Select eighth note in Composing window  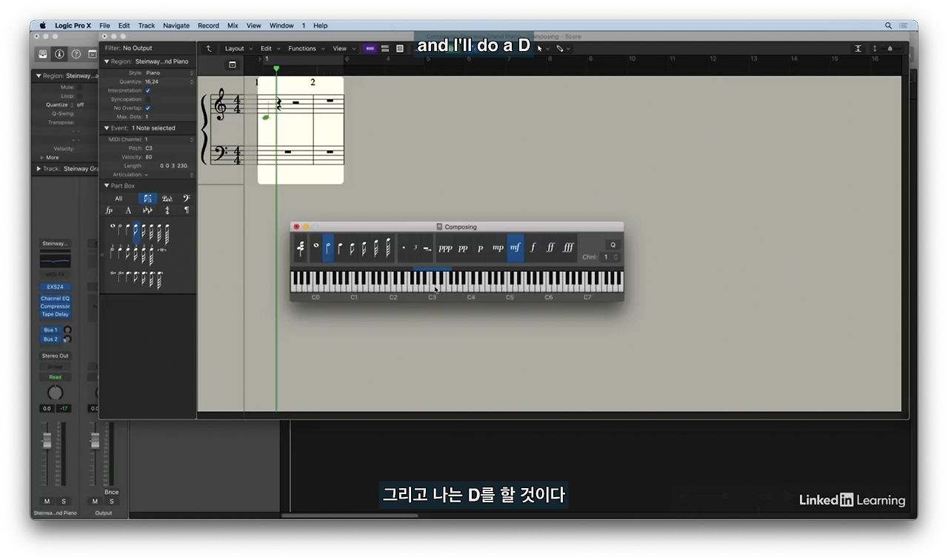point(352,247)
